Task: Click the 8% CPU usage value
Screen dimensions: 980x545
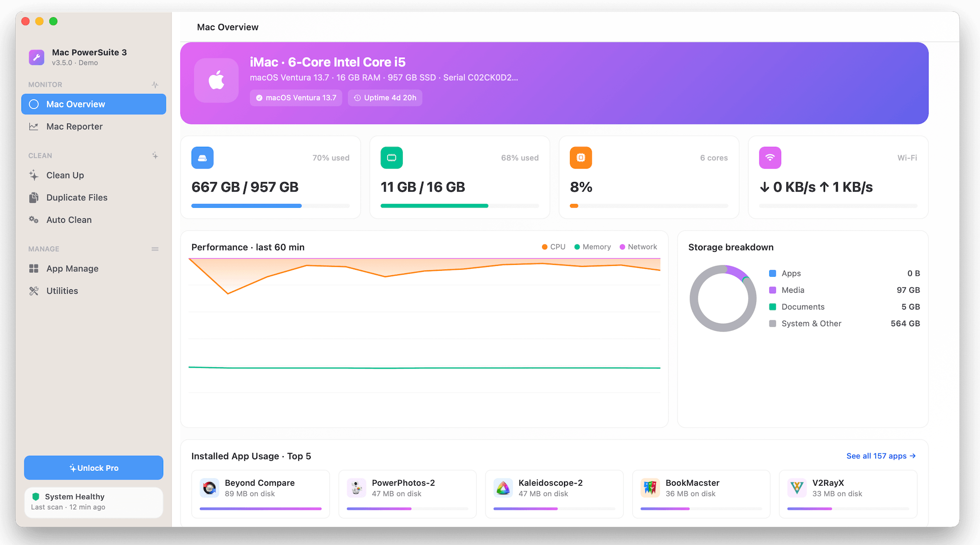Action: click(581, 187)
